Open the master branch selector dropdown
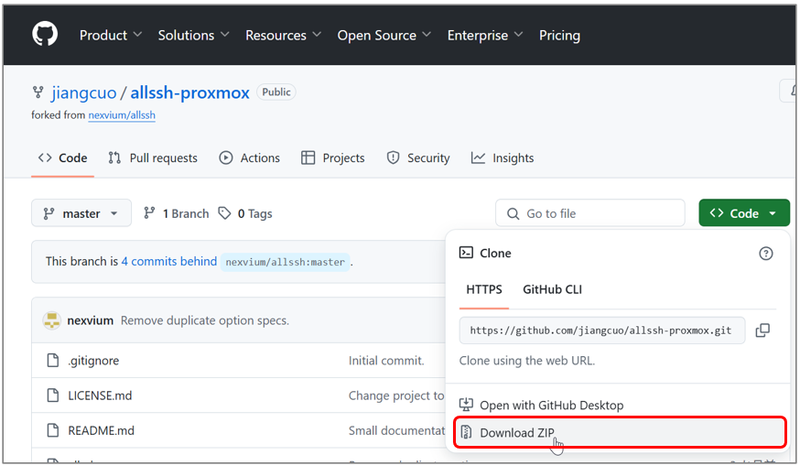The height and width of the screenshot is (466, 800). 81,213
